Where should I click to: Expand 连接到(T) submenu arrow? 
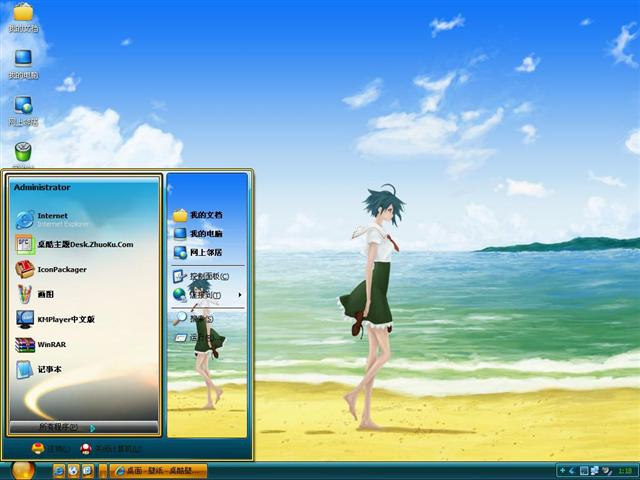(240, 295)
